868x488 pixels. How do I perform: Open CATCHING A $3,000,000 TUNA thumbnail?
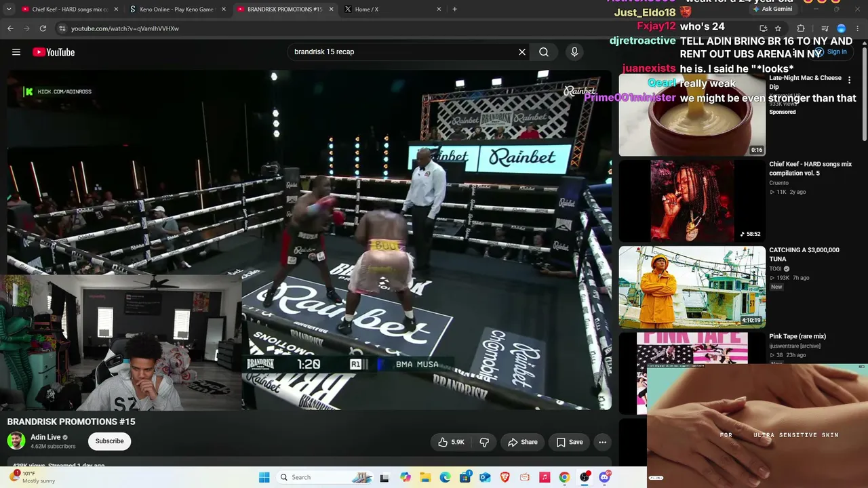coord(692,287)
